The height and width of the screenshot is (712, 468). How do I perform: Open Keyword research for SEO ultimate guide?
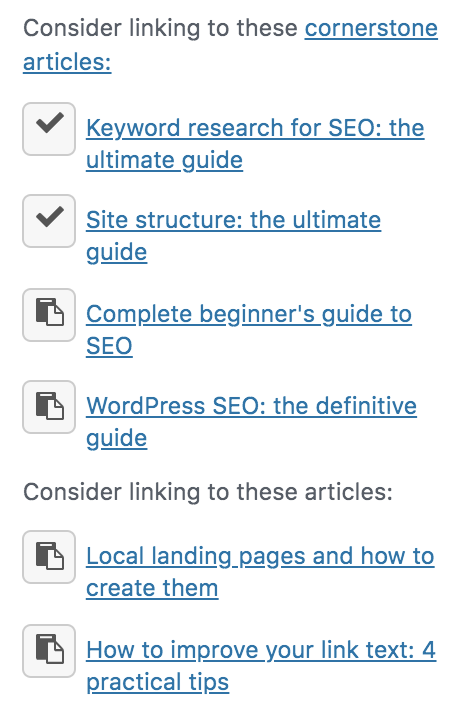(255, 143)
